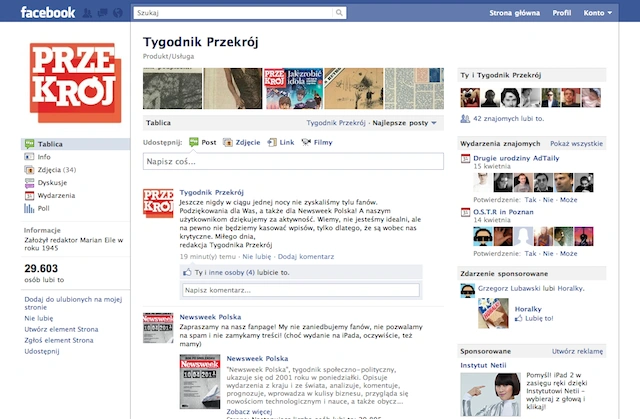Open friend requests icon in top bar
The height and width of the screenshot is (419, 640).
click(87, 13)
